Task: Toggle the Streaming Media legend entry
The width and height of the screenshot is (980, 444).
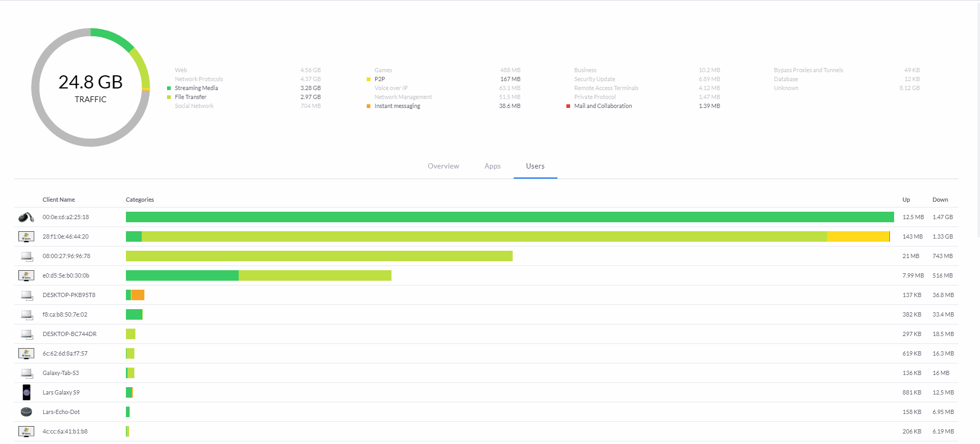Action: [196, 88]
